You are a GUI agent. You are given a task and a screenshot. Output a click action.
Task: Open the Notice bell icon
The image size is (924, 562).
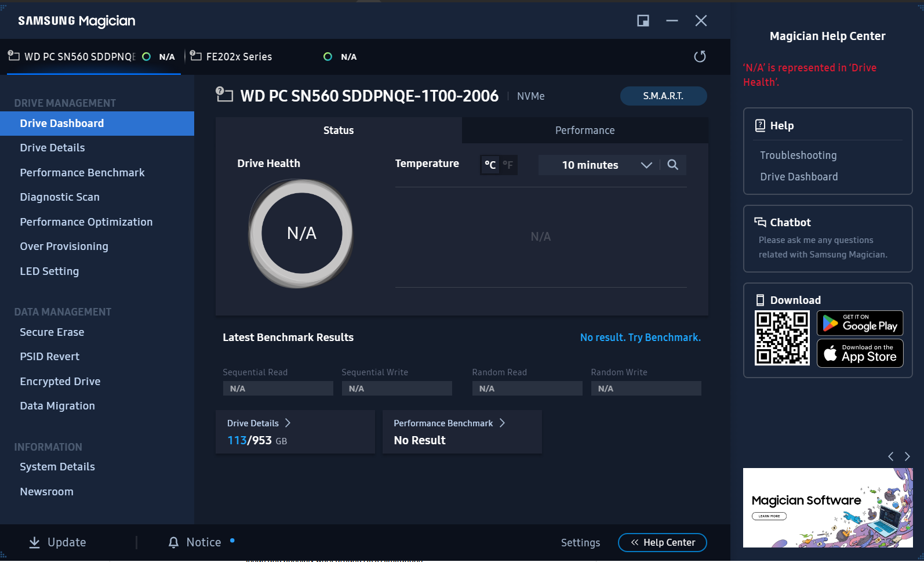(173, 542)
